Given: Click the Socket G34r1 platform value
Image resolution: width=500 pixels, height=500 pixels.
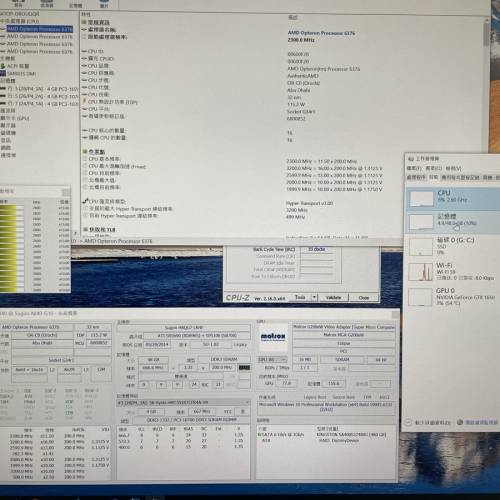Looking at the screenshot, I should point(301,112).
